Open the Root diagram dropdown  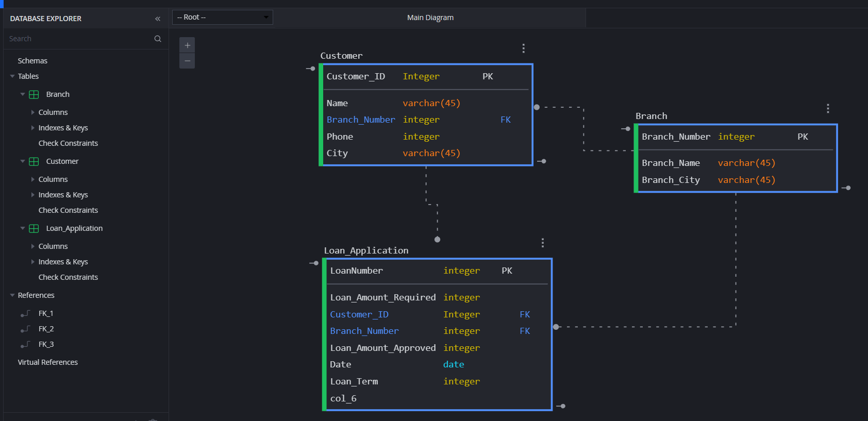tap(223, 17)
